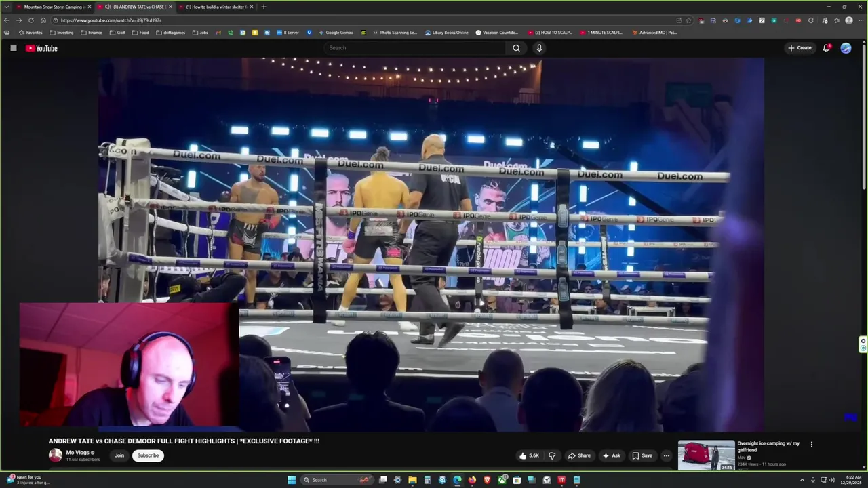Image resolution: width=868 pixels, height=488 pixels.
Task: Open the Investing bookmarks folder
Action: 61,33
